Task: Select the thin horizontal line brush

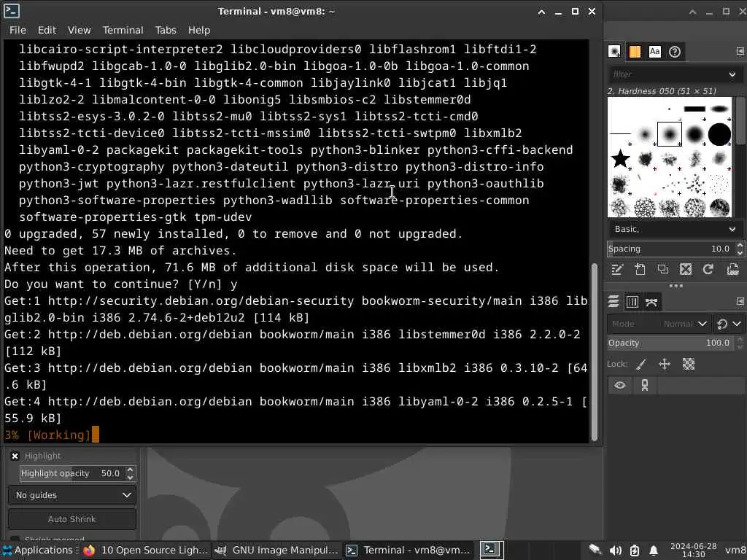Action: (x=620, y=134)
